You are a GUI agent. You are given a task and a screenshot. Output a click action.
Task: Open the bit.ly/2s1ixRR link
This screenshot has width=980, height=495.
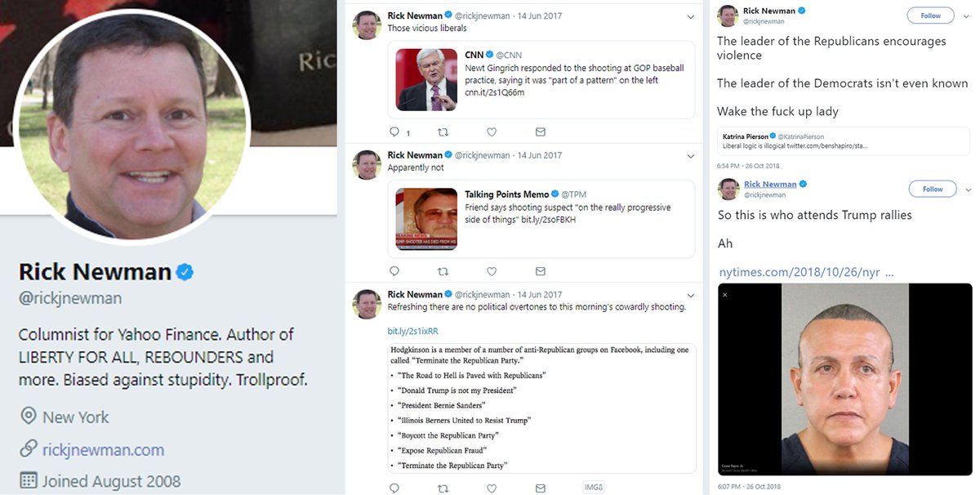pos(412,331)
